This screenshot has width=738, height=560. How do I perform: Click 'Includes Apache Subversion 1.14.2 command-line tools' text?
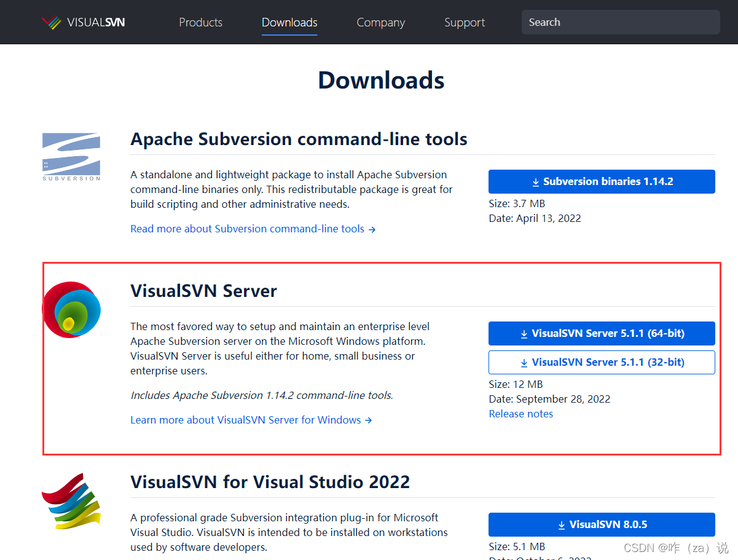262,395
